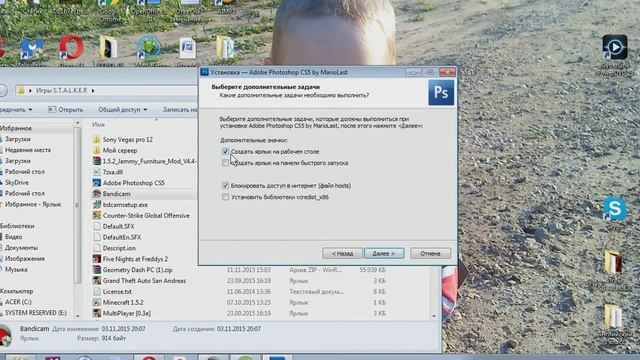Open the Общий доступ dropdown in Explorer
This screenshot has height=360, width=640.
tap(122, 109)
